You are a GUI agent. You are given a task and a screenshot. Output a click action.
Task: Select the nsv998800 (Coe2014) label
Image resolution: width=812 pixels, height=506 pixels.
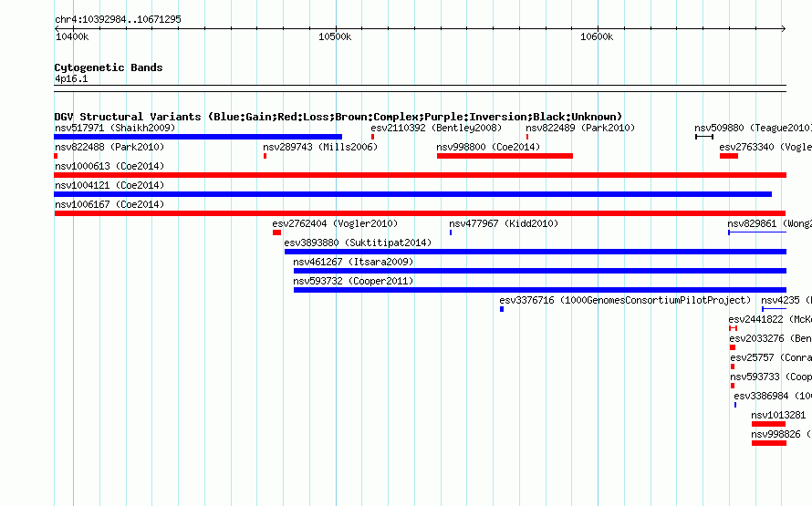tap(488, 147)
